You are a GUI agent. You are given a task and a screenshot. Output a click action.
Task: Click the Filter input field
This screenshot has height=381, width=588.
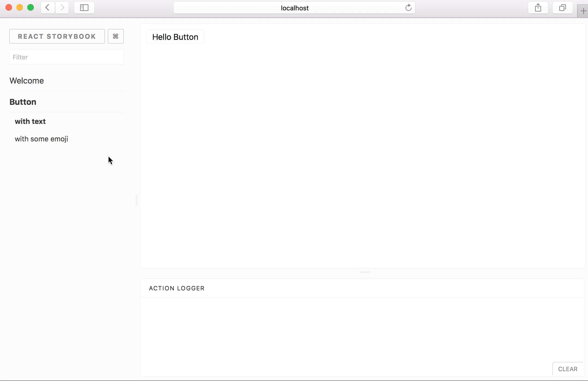click(67, 57)
